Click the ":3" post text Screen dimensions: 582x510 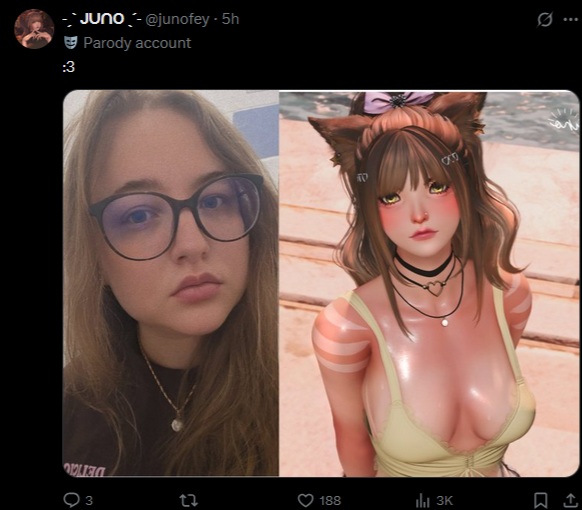coord(69,67)
